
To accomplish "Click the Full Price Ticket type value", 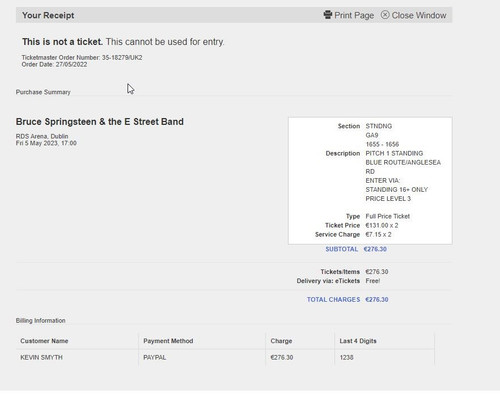I will click(x=388, y=216).
